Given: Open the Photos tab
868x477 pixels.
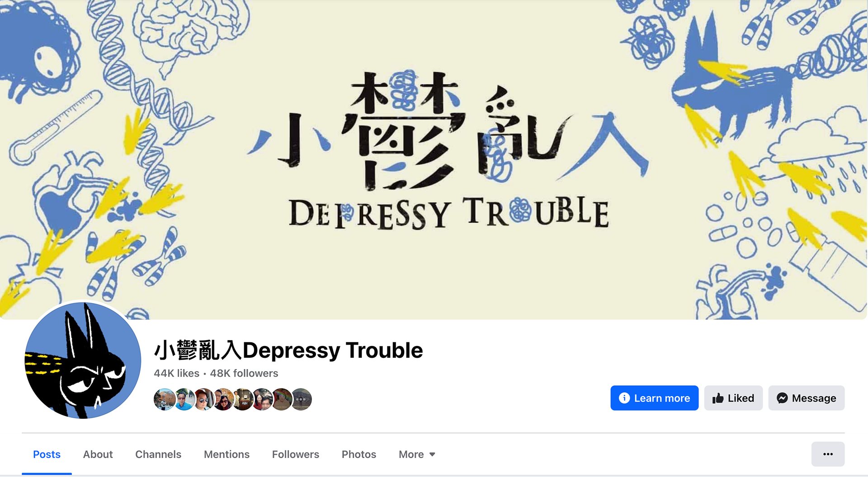Looking at the screenshot, I should 359,454.
